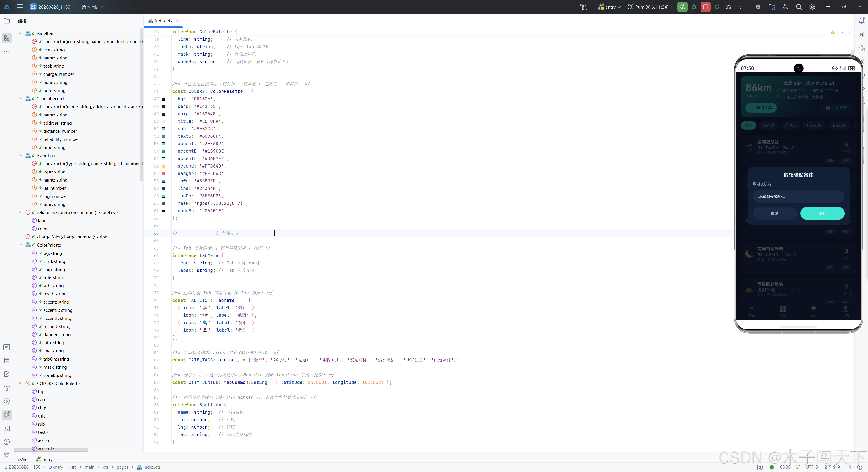Viewport: 868px width, 472px height.
Task: Open the 20260826_1150 project dropdown
Action: [53, 7]
